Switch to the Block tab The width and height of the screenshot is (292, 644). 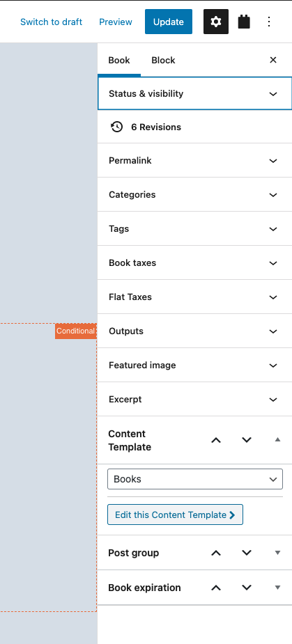tap(163, 60)
